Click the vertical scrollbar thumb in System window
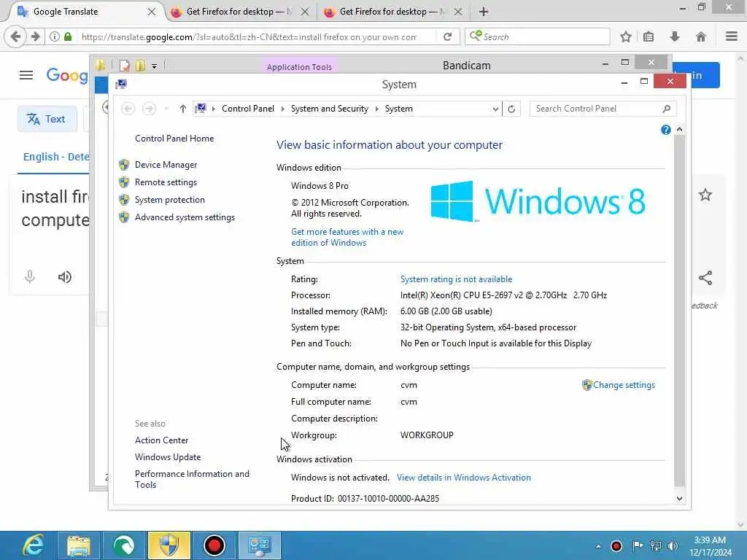This screenshot has height=560, width=747. coord(679,311)
